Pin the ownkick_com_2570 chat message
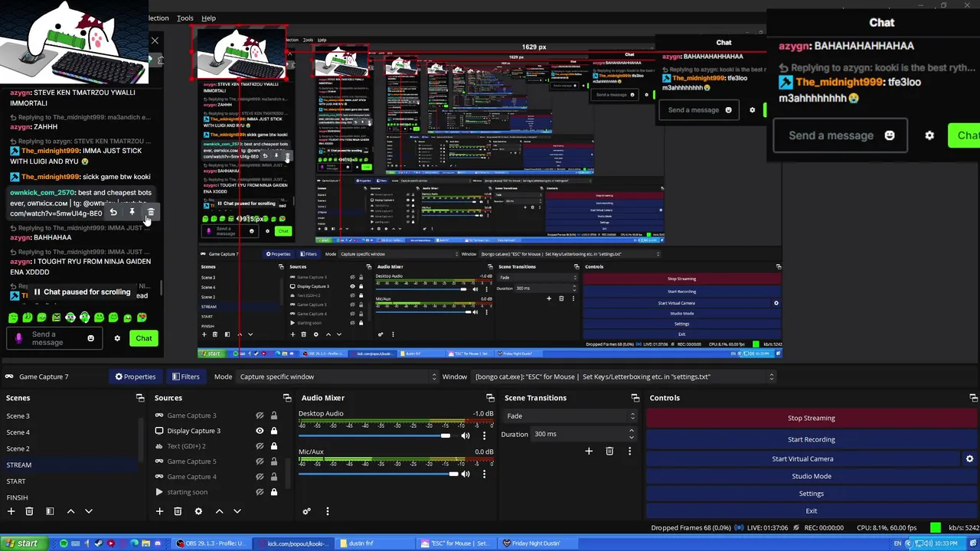This screenshot has height=551, width=980. coord(132,212)
